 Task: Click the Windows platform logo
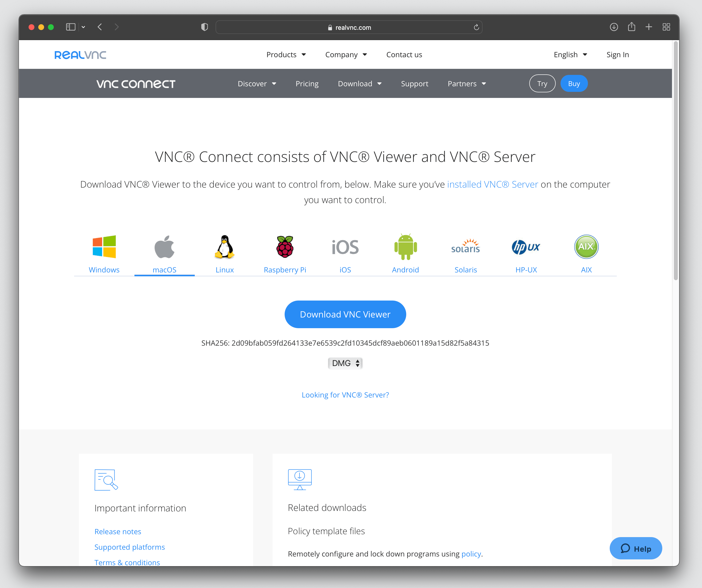coord(104,247)
